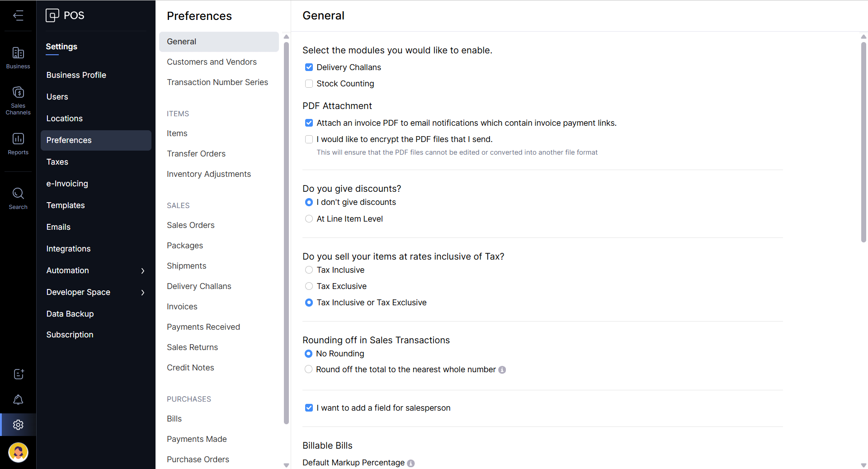Open the user profile avatar

18,452
